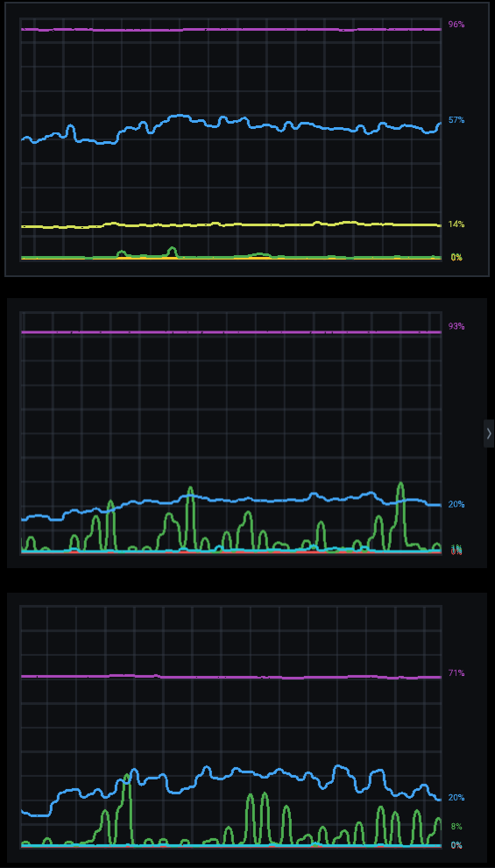The width and height of the screenshot is (495, 868).
Task: Click the overlapping 1% labels in the 93% chart
Action: (456, 547)
